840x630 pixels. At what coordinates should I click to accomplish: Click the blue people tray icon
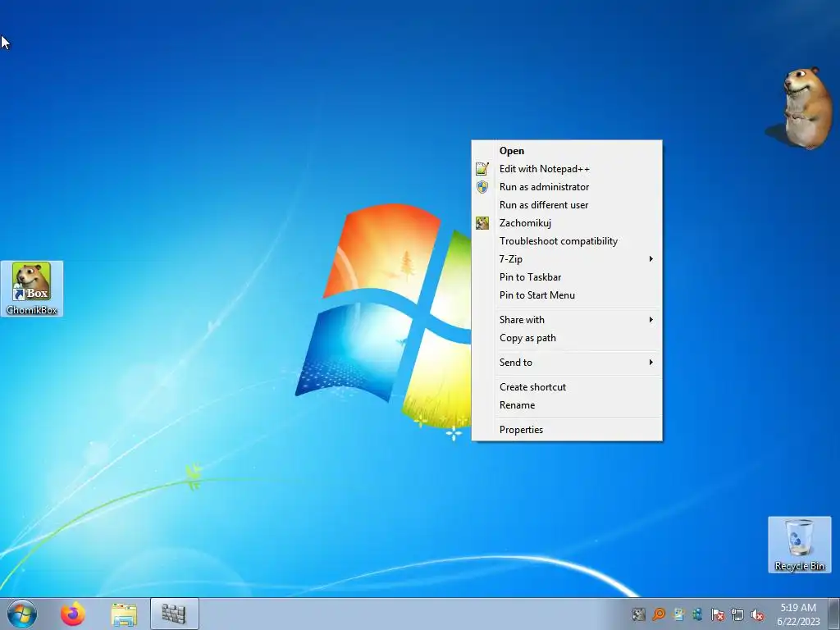point(697,614)
